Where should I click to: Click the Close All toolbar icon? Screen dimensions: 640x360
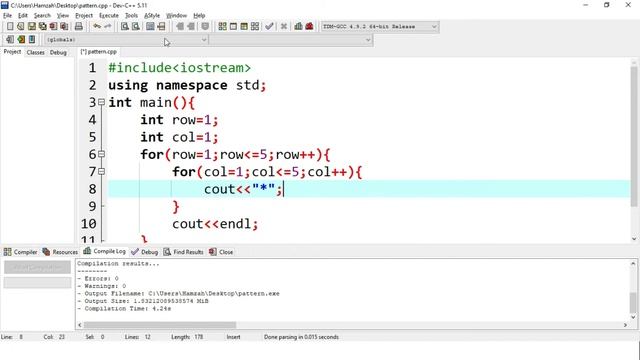click(x=64, y=27)
